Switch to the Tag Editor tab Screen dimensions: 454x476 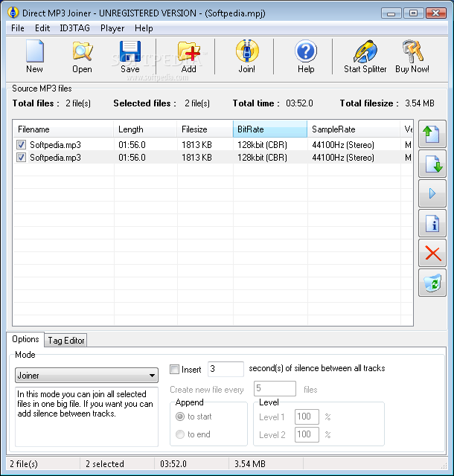click(x=66, y=341)
